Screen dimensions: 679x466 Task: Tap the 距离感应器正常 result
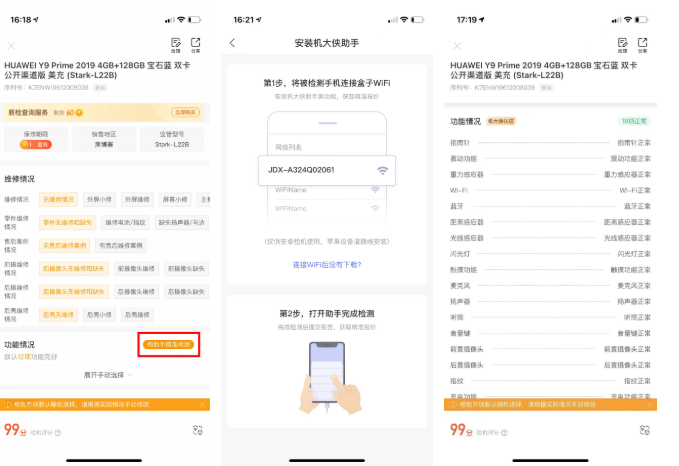pyautogui.click(x=627, y=222)
